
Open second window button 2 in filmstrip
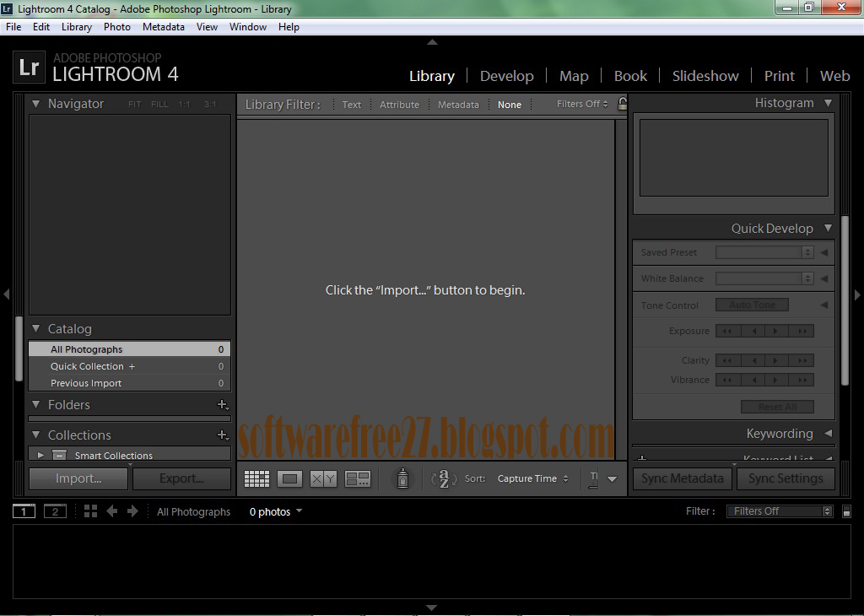click(x=55, y=512)
